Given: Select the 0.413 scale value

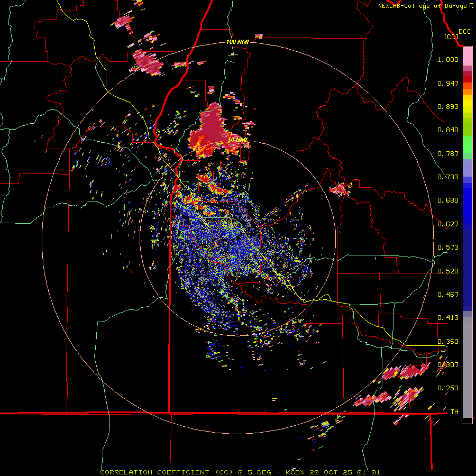Looking at the screenshot, I should (x=448, y=318).
